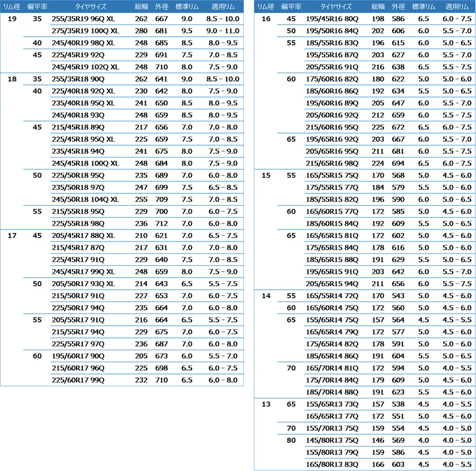Image resolution: width=476 pixels, height=471 pixels.
Task: Click the rim diameter 16 cell
Action: pyautogui.click(x=266, y=19)
